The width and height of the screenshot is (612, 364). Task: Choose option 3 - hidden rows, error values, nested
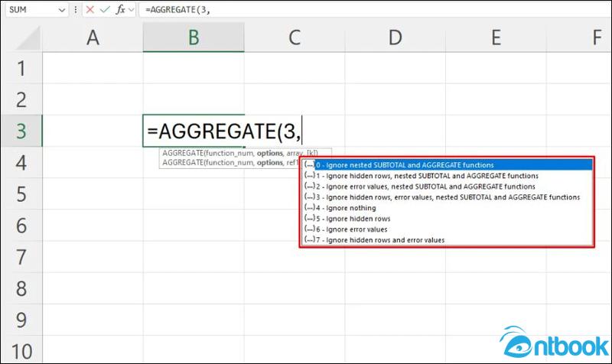[448, 197]
